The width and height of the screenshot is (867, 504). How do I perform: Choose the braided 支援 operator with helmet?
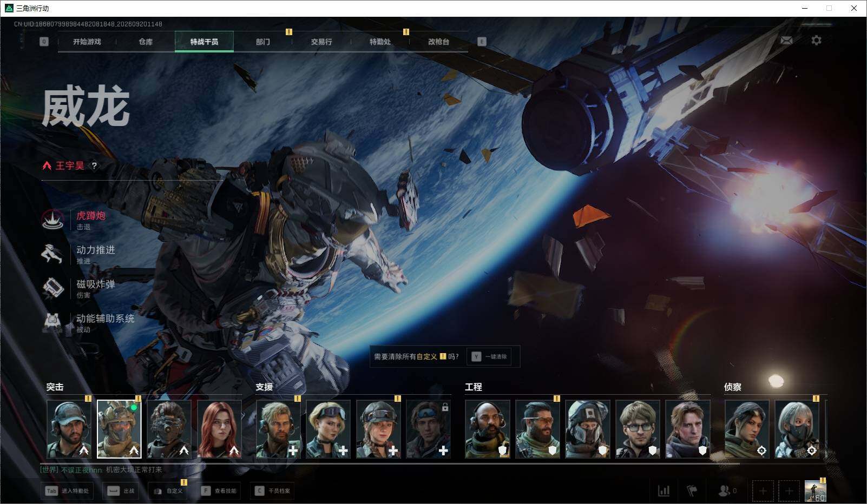coord(378,429)
